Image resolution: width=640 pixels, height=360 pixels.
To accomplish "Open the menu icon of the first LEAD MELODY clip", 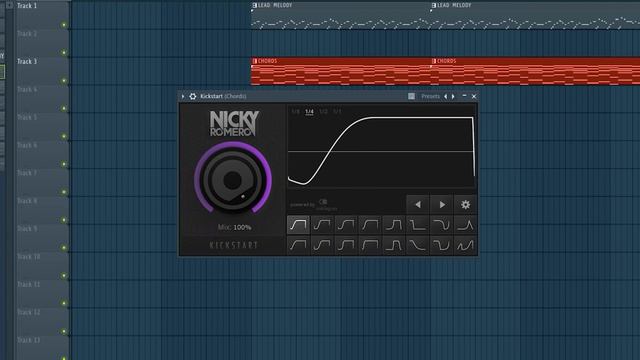I will [x=254, y=5].
